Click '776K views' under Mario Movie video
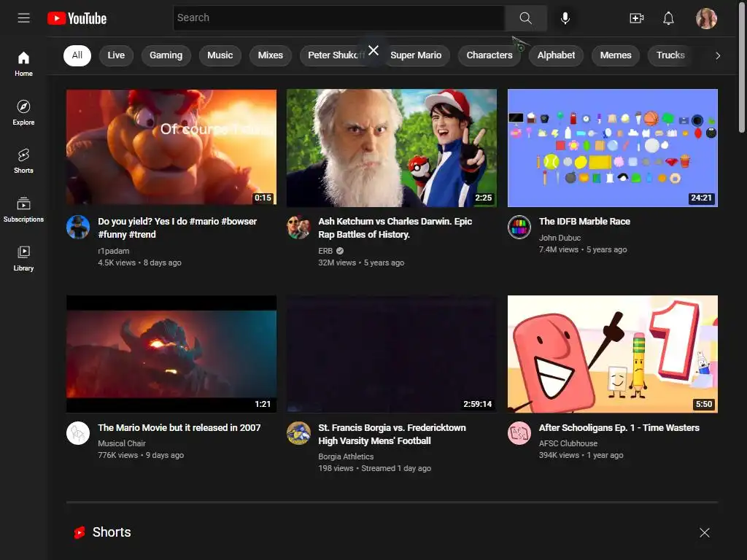The height and width of the screenshot is (560, 747). (117, 455)
